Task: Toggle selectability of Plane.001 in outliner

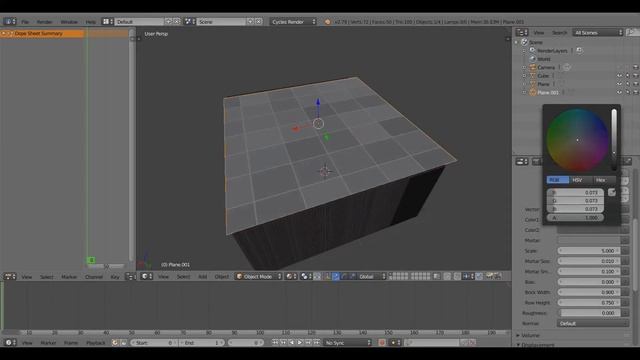Action: [x=627, y=92]
